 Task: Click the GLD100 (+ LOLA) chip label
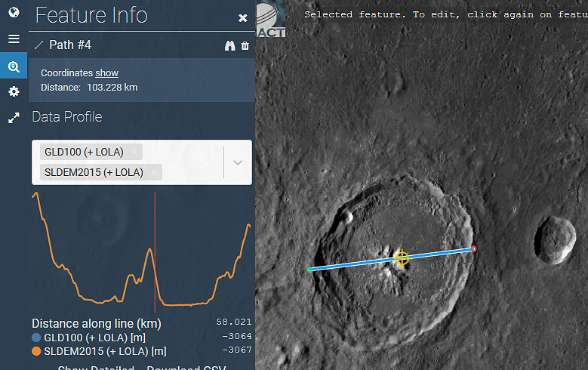pyautogui.click(x=84, y=152)
